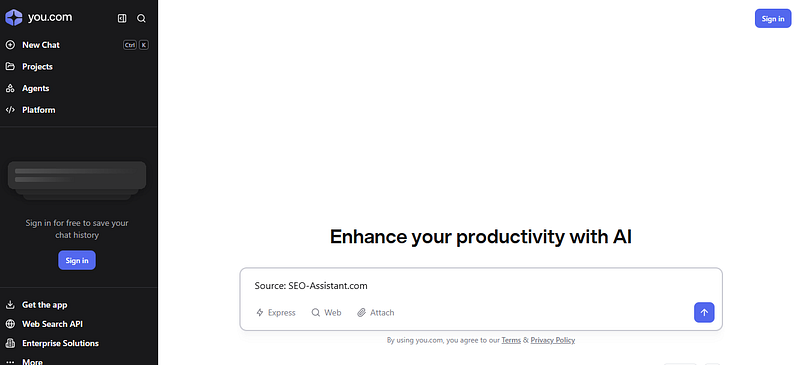Click the Ctrl K shortcut badge
The height and width of the screenshot is (365, 800).
point(136,45)
